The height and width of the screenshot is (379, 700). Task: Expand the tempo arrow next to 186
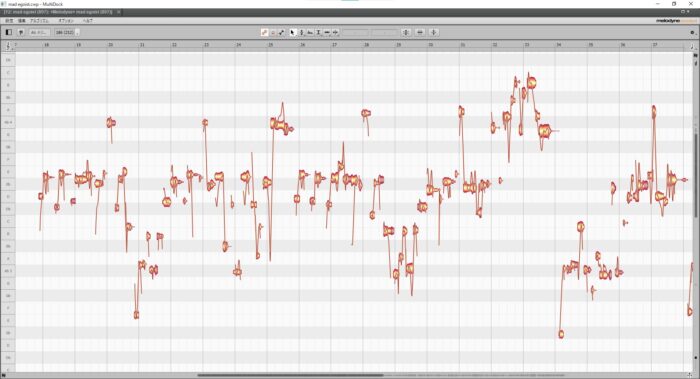78,33
